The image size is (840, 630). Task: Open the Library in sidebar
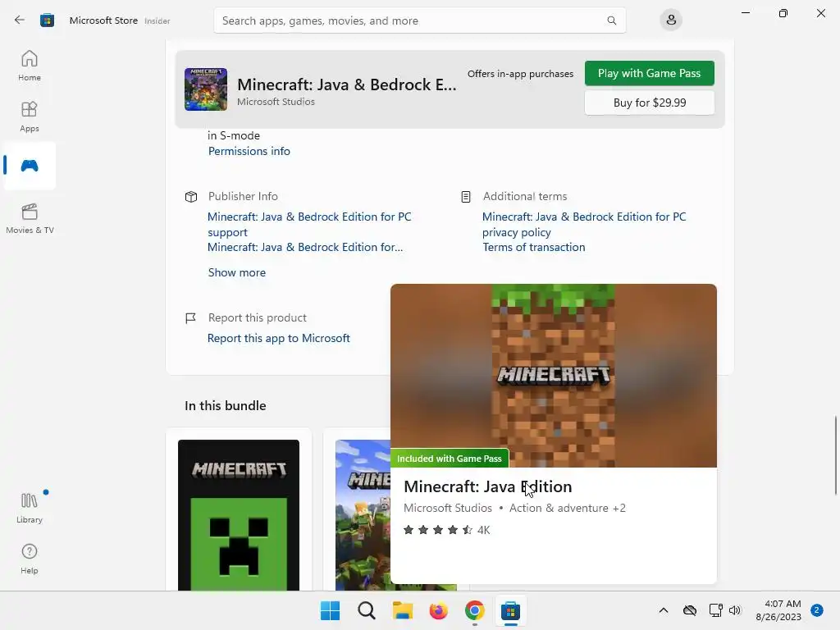click(x=30, y=508)
